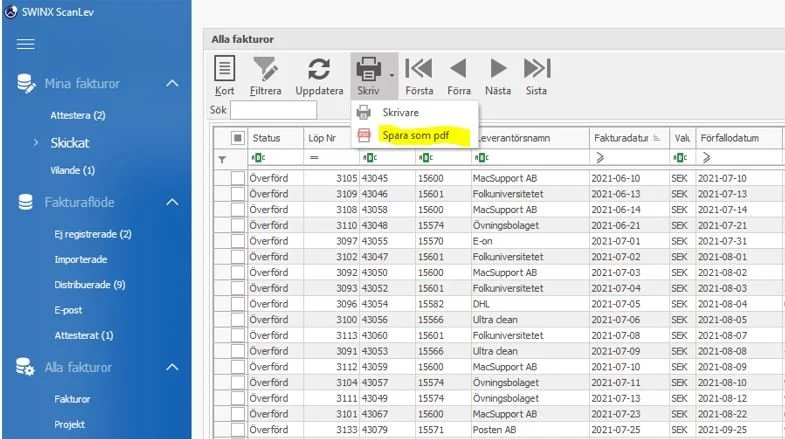Screen dimensions: 785x439
Task: Sort by Förfallodatum column header
Action: click(739, 138)
